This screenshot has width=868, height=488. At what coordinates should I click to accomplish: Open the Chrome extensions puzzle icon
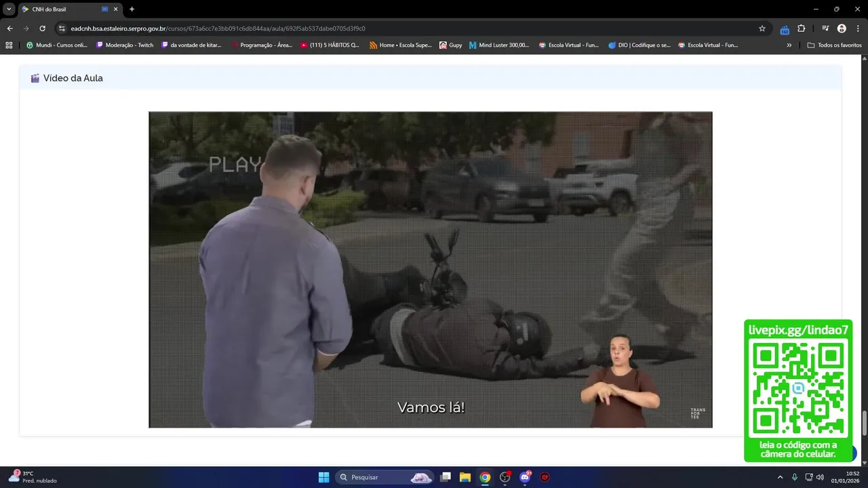[802, 28]
